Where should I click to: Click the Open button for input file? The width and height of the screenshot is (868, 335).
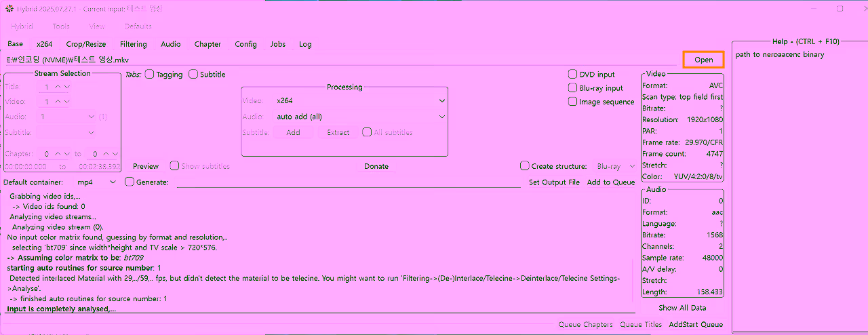point(703,60)
